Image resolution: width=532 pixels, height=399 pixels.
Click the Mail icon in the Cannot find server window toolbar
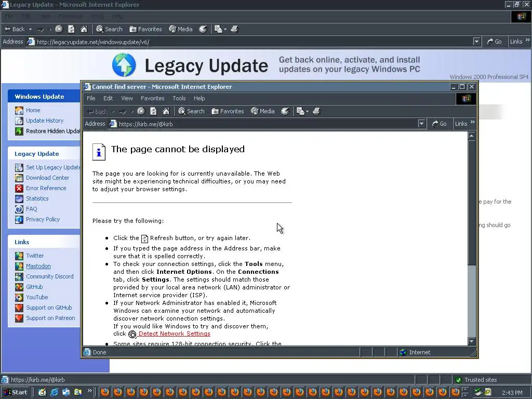(x=300, y=111)
